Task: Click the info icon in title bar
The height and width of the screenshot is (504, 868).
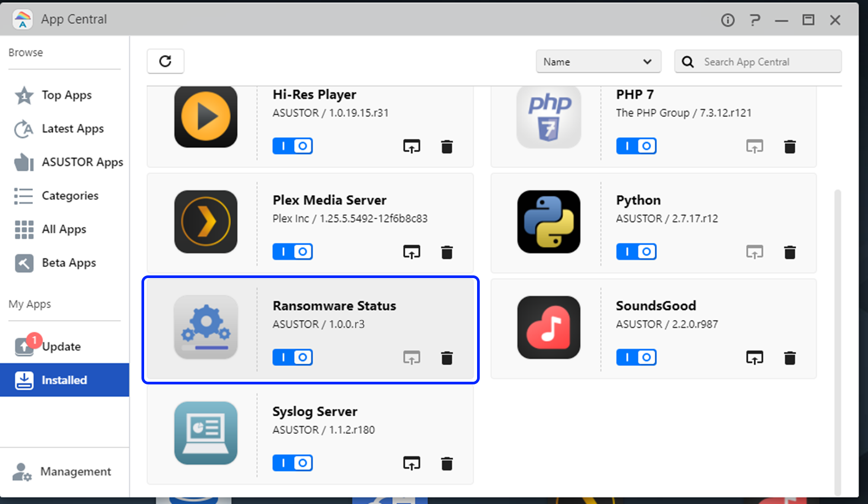Action: (728, 20)
